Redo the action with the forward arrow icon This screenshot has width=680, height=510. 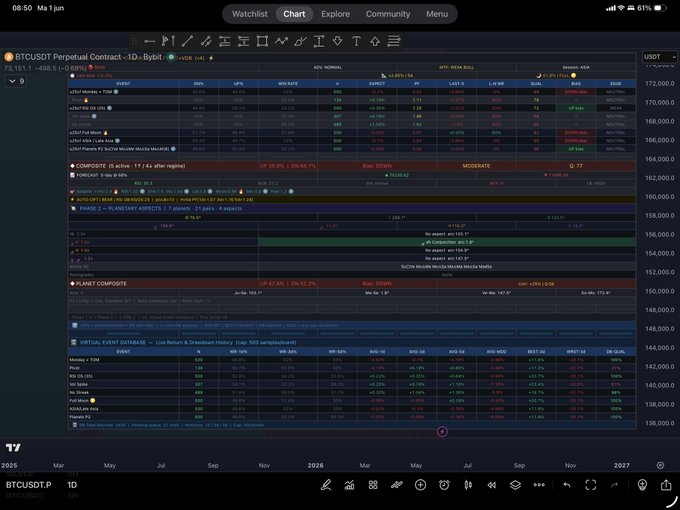click(x=615, y=485)
